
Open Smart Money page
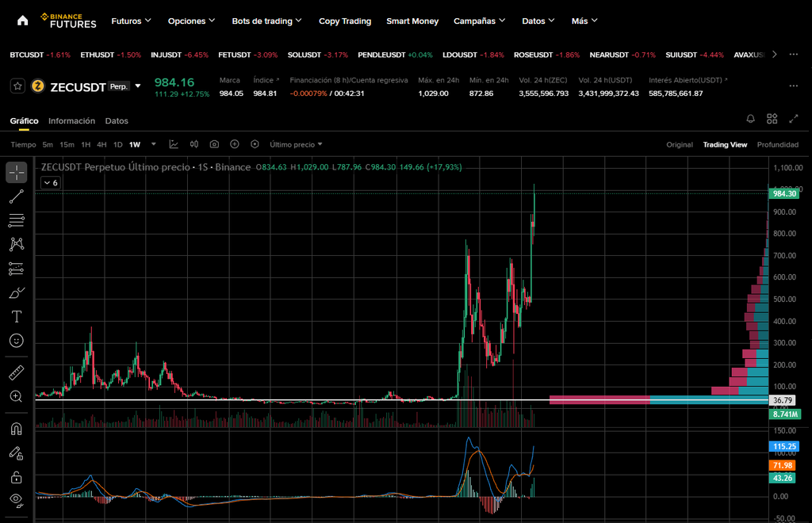pyautogui.click(x=412, y=21)
